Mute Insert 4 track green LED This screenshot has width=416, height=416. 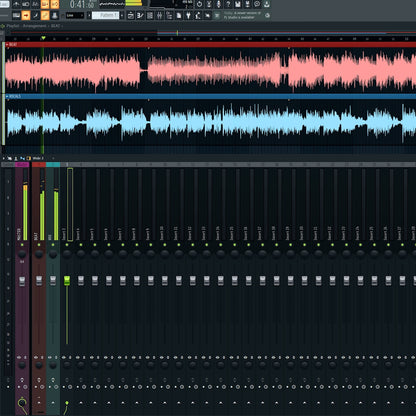click(81, 245)
